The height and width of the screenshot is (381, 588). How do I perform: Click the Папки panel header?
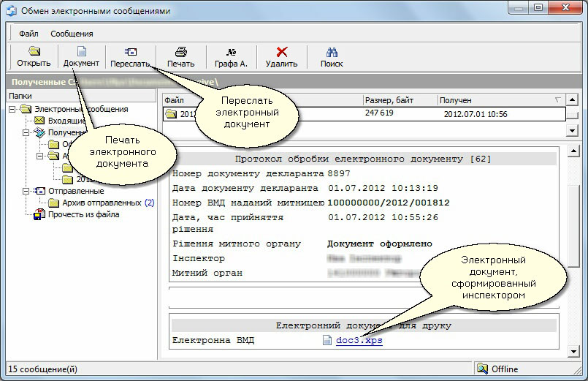[x=81, y=96]
